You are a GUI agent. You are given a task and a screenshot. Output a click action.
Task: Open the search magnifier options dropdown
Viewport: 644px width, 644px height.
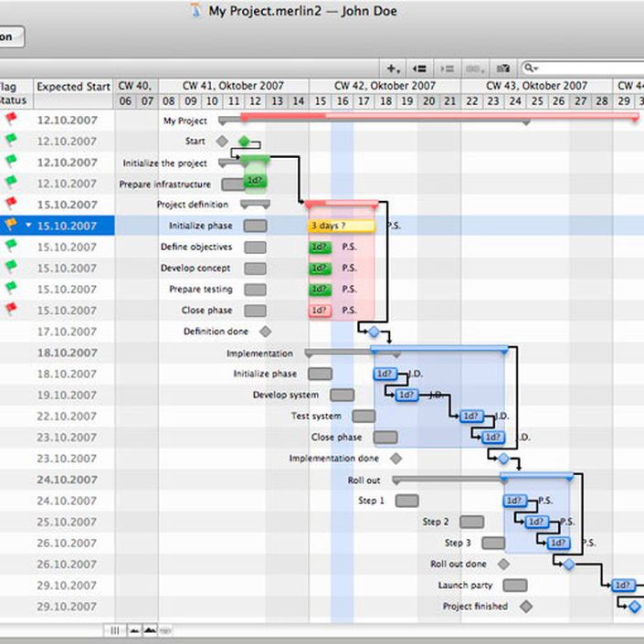click(x=531, y=69)
